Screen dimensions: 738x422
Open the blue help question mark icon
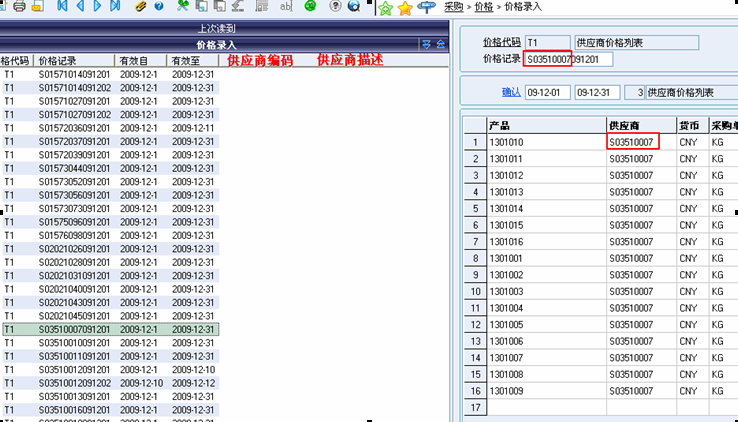coord(157,6)
